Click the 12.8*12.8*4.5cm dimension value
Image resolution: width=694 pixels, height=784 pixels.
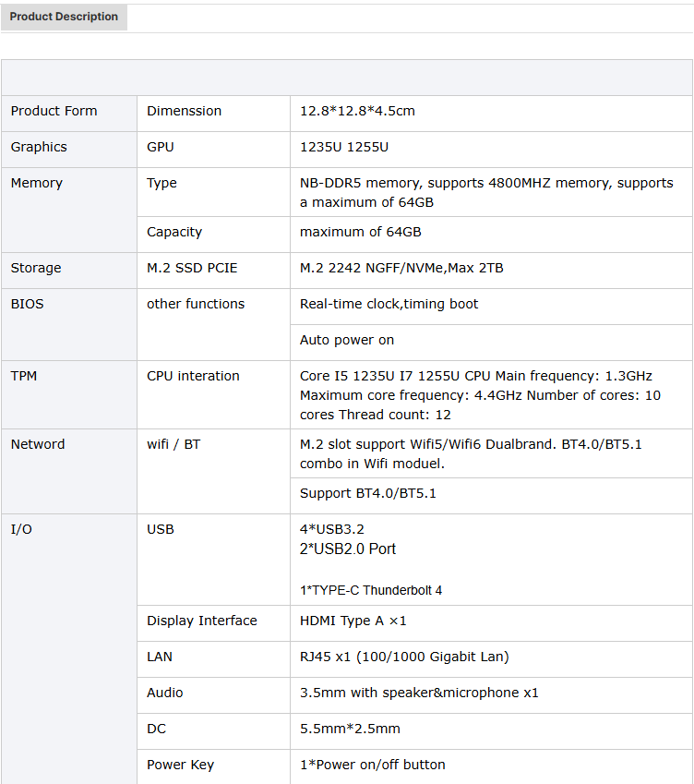(x=357, y=111)
